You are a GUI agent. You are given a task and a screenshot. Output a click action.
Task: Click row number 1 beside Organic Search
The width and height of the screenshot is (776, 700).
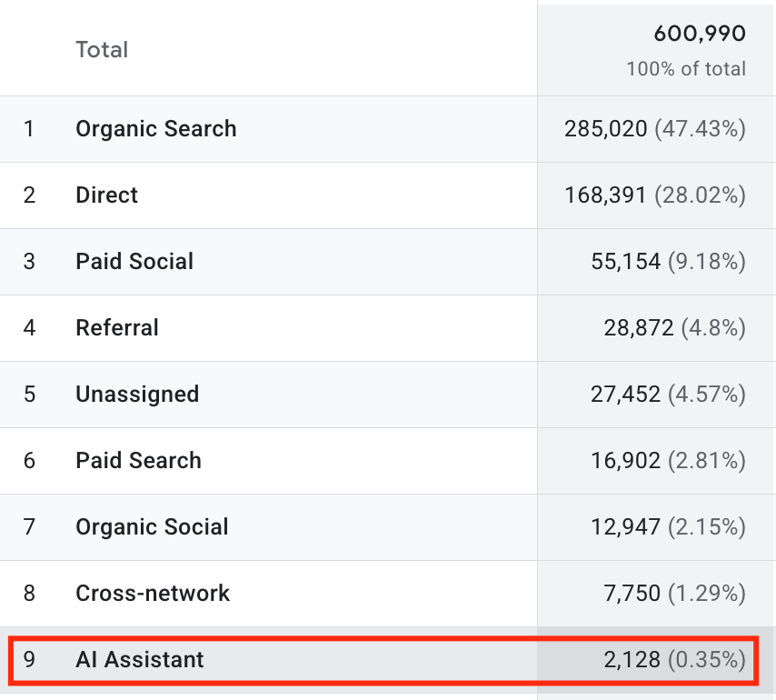[x=29, y=129]
